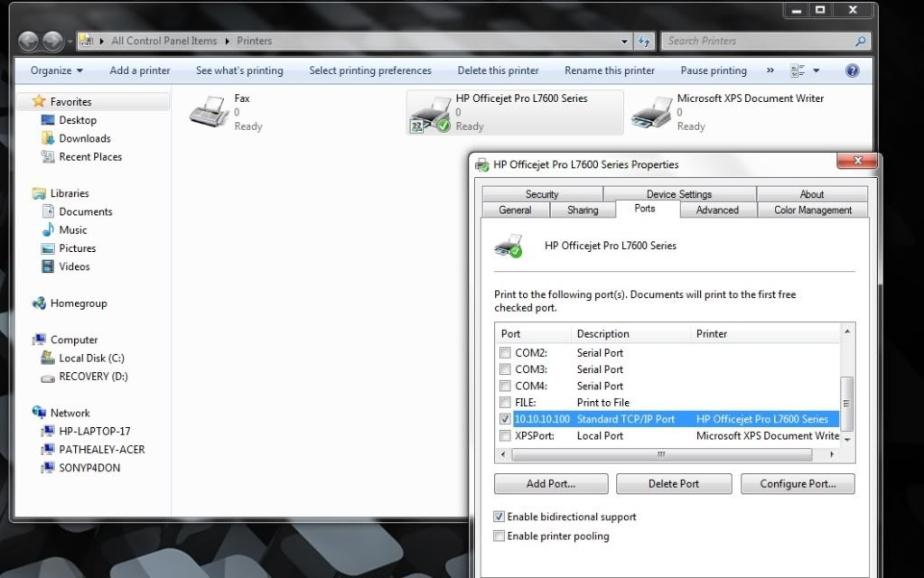Switch to the Advanced tab

click(717, 210)
